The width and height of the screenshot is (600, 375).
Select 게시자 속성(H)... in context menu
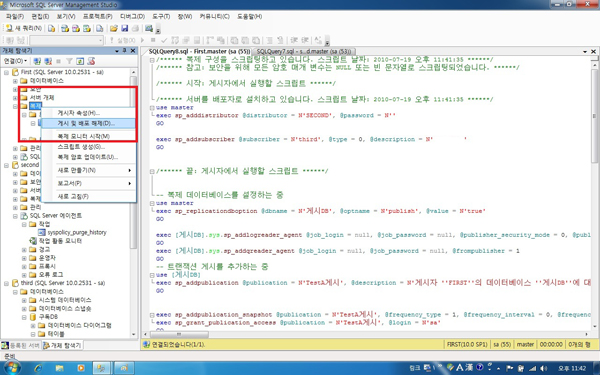point(88,113)
